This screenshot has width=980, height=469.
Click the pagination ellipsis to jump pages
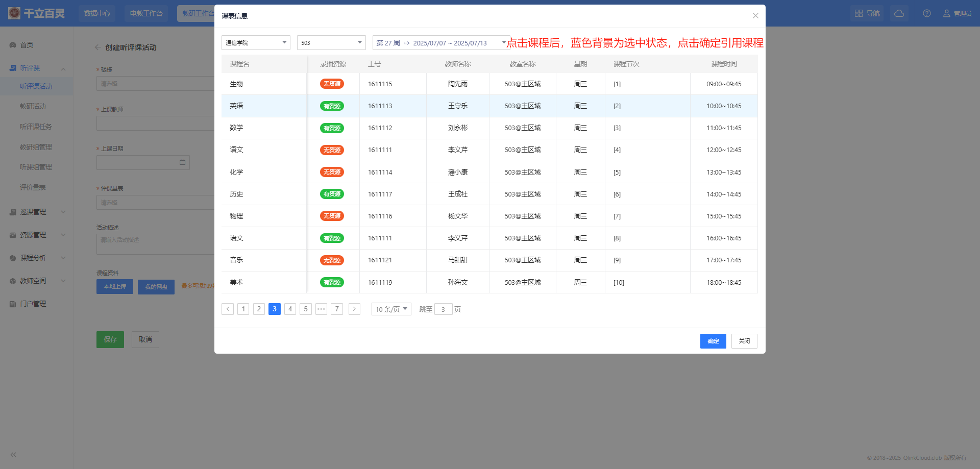pyautogui.click(x=321, y=309)
